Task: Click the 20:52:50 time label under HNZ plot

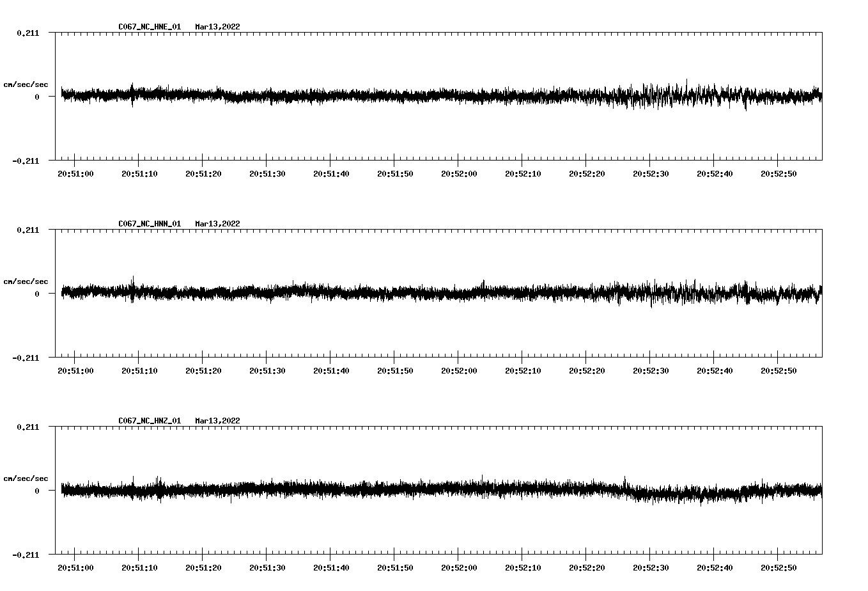Action: tap(779, 568)
